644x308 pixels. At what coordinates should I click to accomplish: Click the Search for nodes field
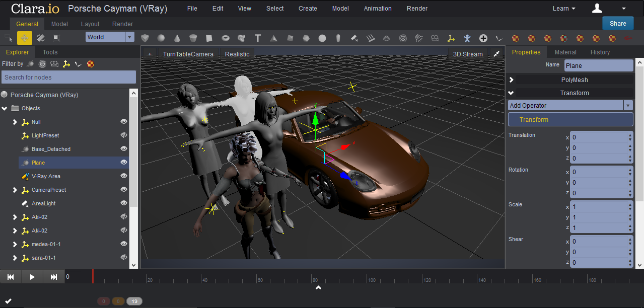[x=68, y=77]
